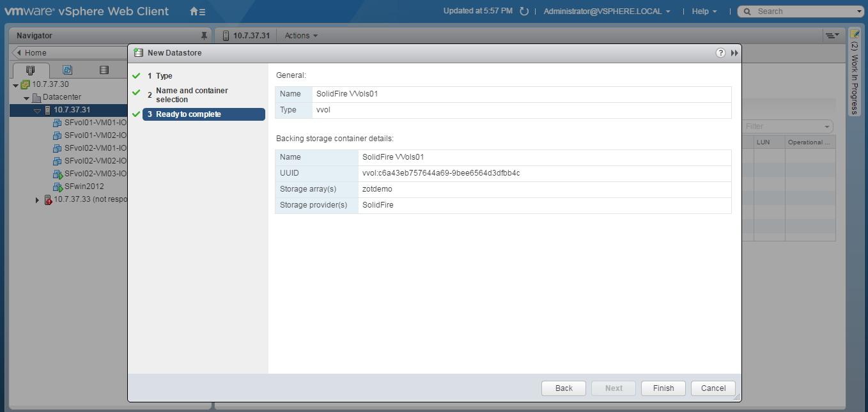Click the Operational column header

click(810, 142)
